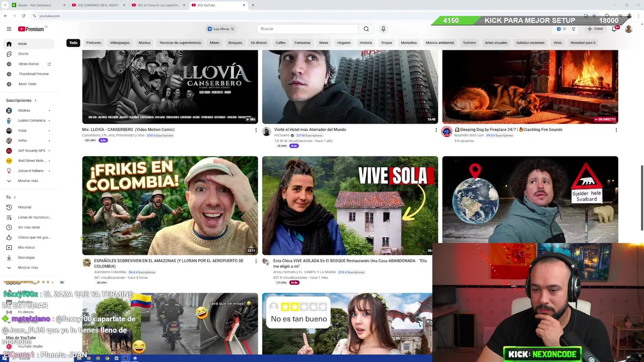Select the Todo filter chip
The width and height of the screenshot is (644, 362).
[x=73, y=43]
